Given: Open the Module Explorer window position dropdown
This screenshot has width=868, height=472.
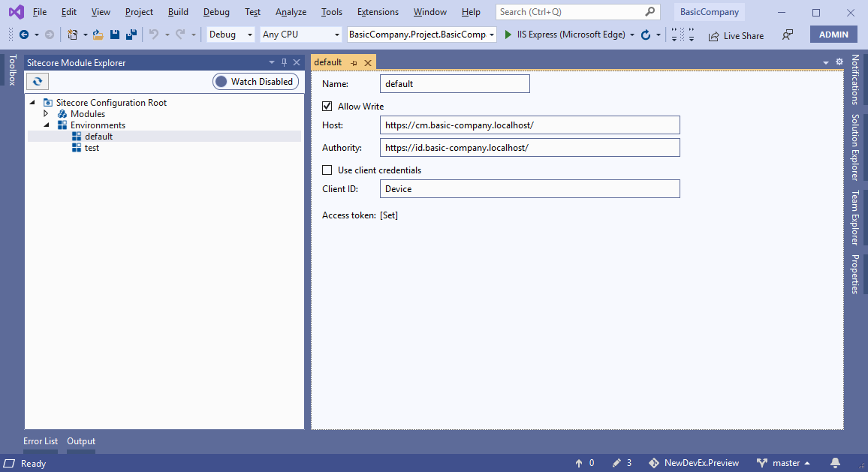Looking at the screenshot, I should point(271,62).
